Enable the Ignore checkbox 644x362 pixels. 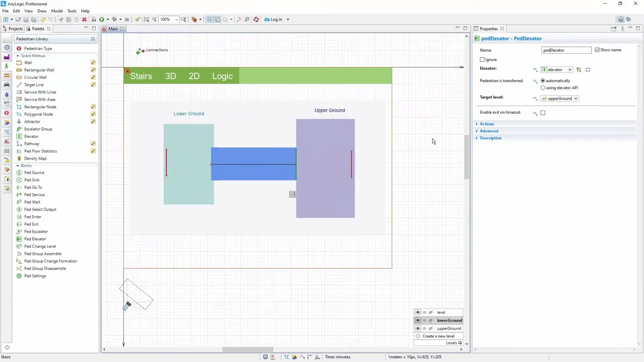[x=482, y=60]
